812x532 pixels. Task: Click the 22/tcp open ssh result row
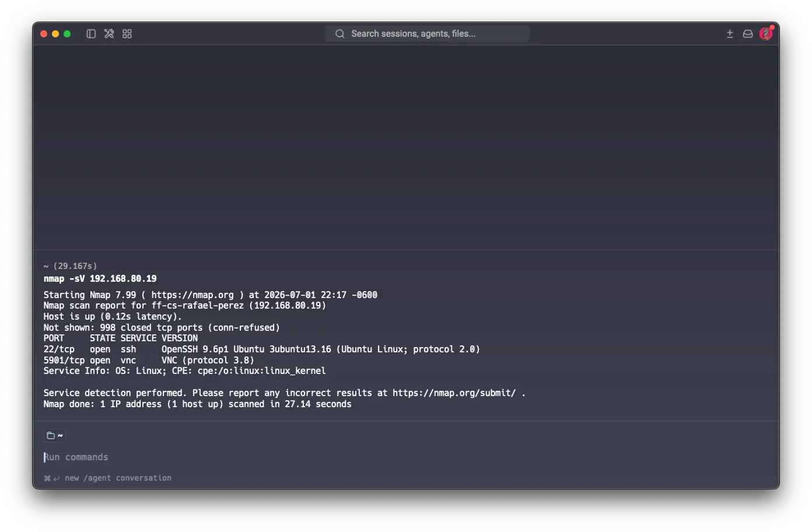262,349
